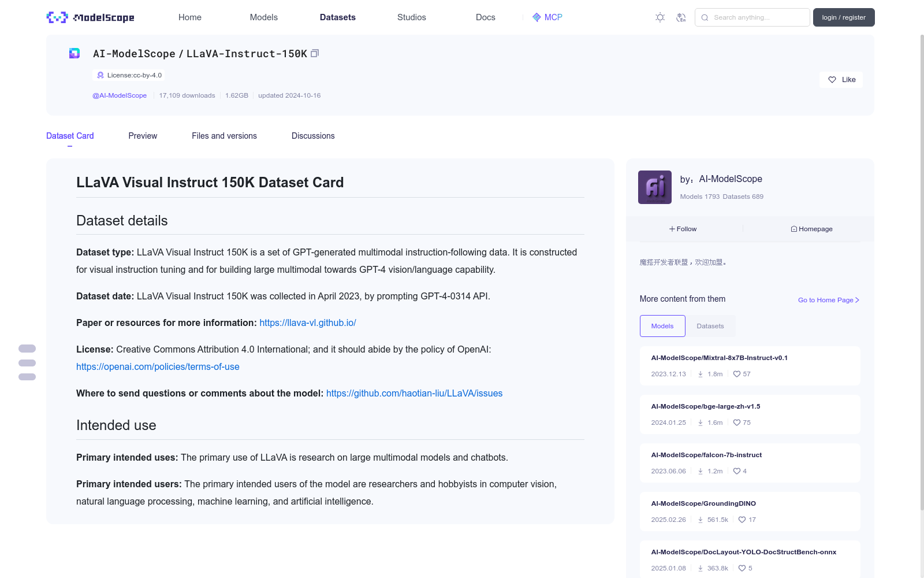The width and height of the screenshot is (924, 578).
Task: Click the download icon on Mixtral-8x7B-Instruct-v0.1 card
Action: coord(701,374)
